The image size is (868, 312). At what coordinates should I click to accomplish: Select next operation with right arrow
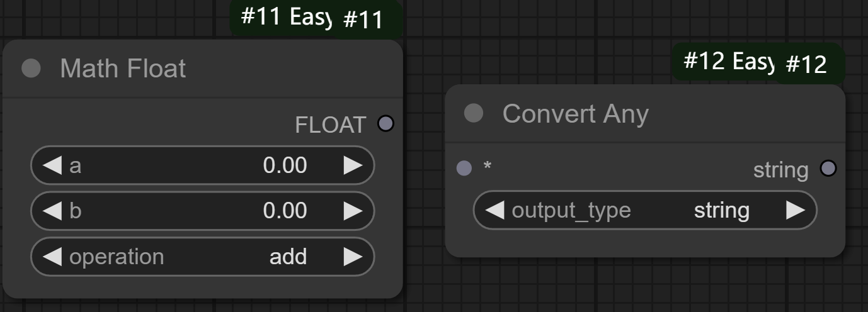coord(353,257)
